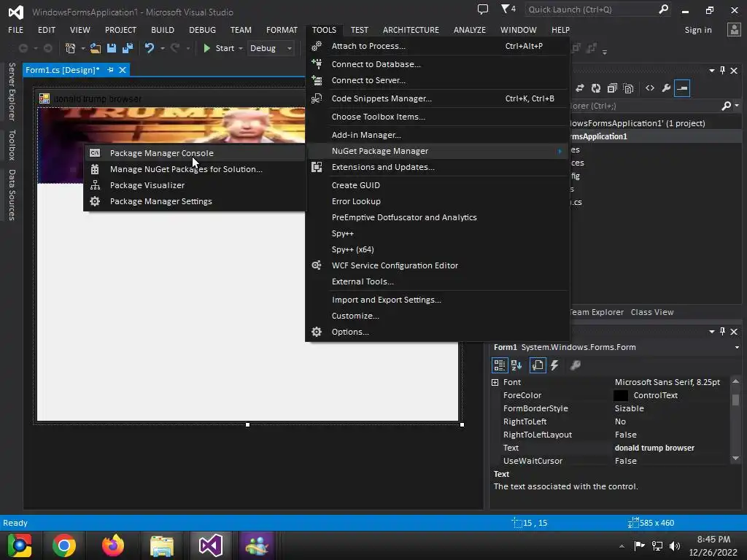
Task: Switch to the Class View tab
Action: 651,312
